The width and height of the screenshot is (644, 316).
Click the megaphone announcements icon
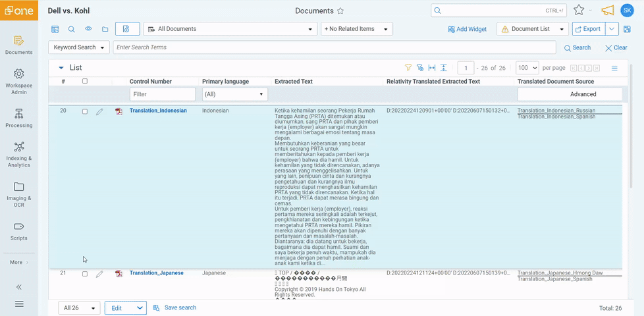point(607,11)
